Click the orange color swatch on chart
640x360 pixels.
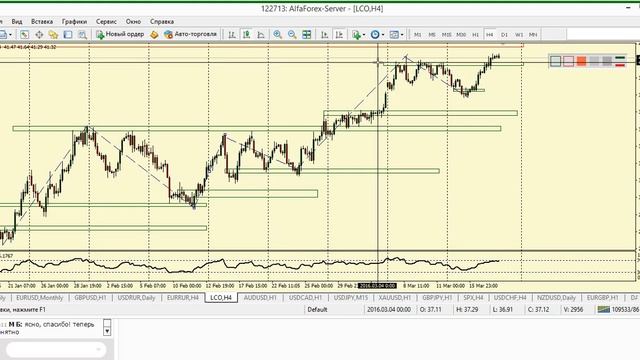point(581,61)
